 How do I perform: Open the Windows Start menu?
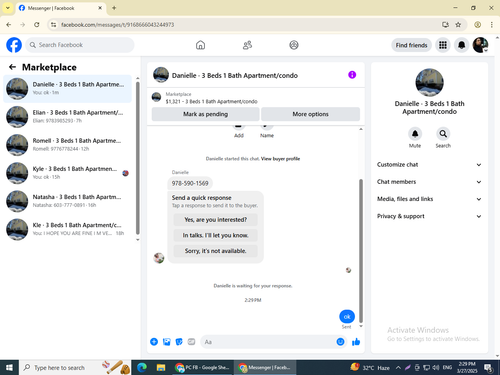9,368
